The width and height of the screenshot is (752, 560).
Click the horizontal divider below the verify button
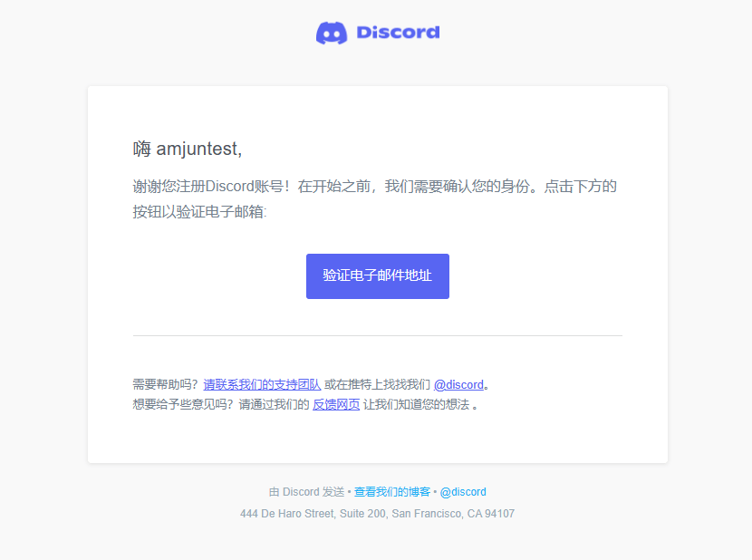(377, 335)
